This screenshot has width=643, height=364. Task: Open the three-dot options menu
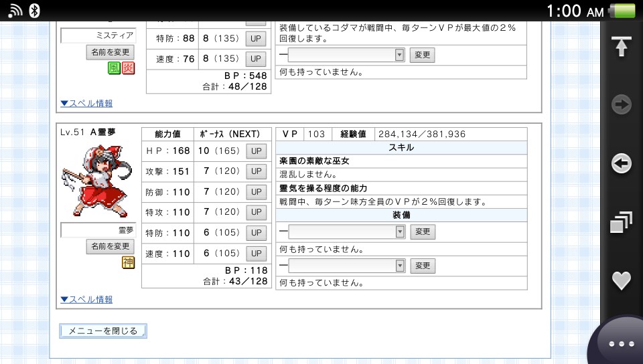point(621,344)
